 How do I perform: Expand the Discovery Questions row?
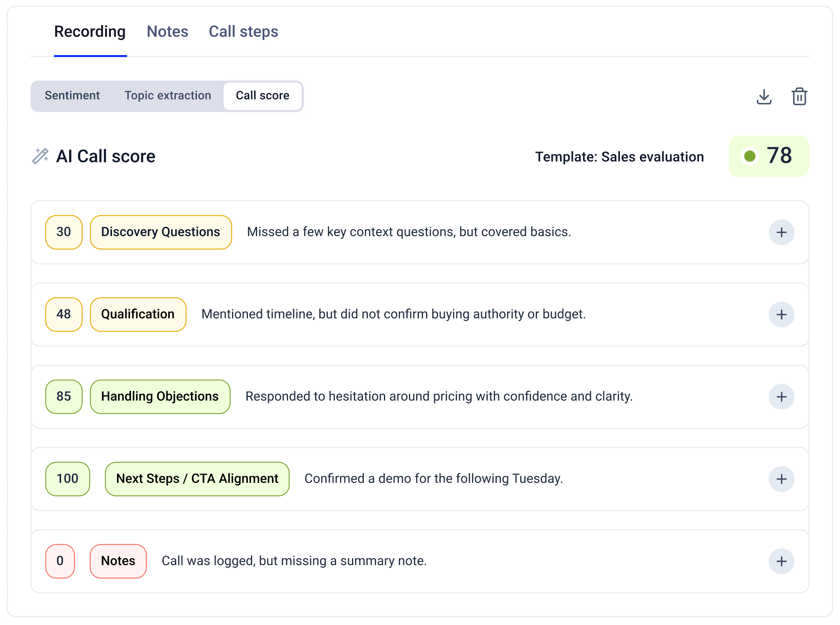point(781,232)
